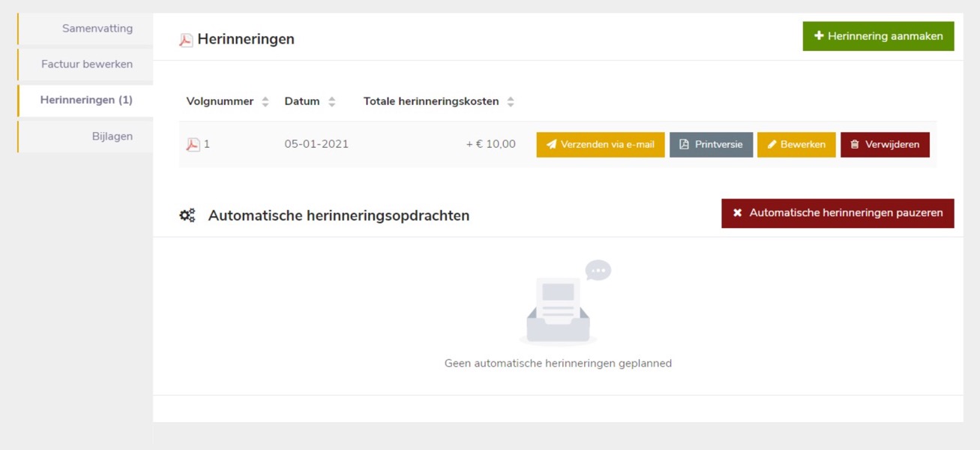Click the document icon on the Printversie button
Screen dimensions: 980x450
(684, 145)
